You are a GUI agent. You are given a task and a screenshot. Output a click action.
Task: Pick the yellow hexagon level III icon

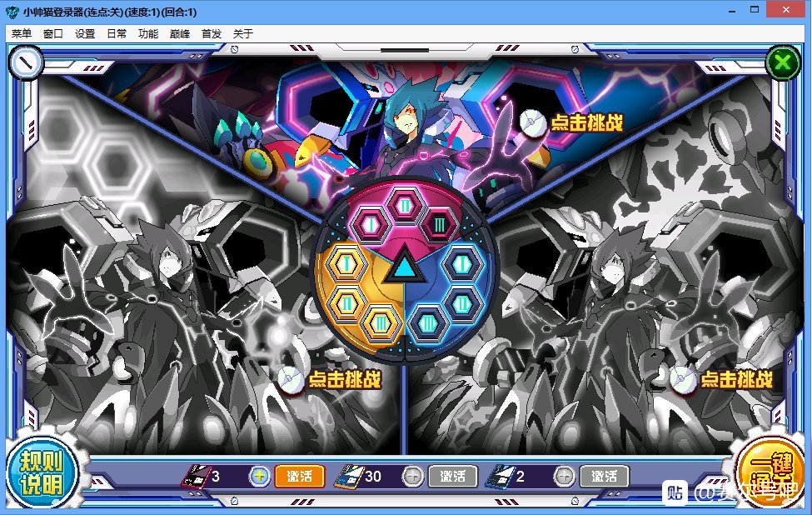[x=381, y=323]
